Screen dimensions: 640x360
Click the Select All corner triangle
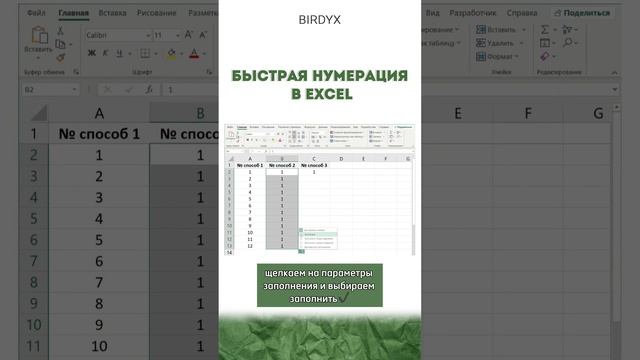tap(39, 113)
